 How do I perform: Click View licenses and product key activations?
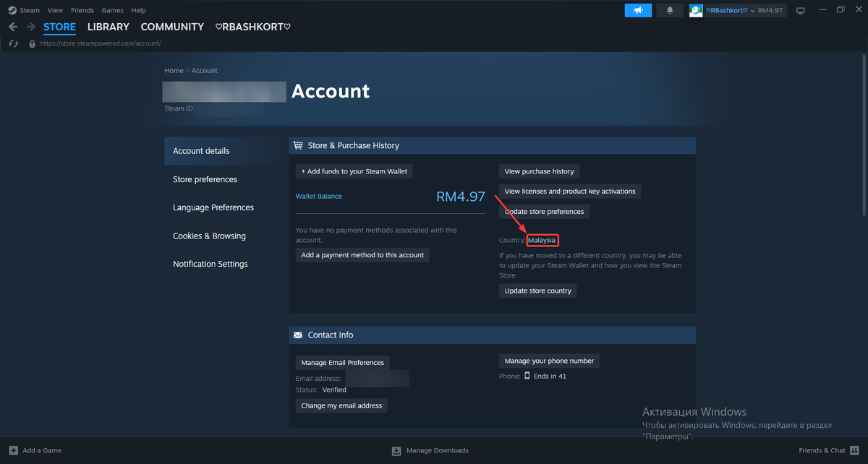pos(570,192)
